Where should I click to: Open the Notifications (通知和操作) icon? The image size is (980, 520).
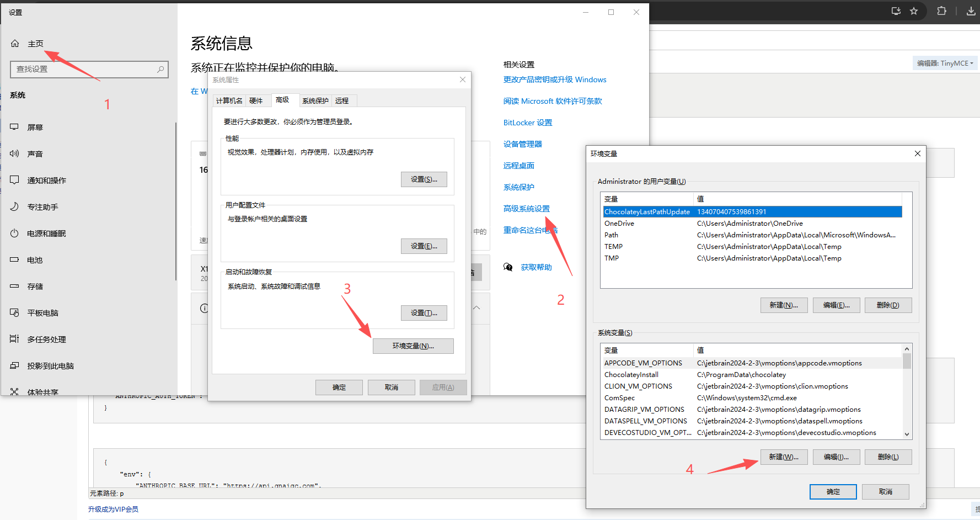click(x=14, y=180)
